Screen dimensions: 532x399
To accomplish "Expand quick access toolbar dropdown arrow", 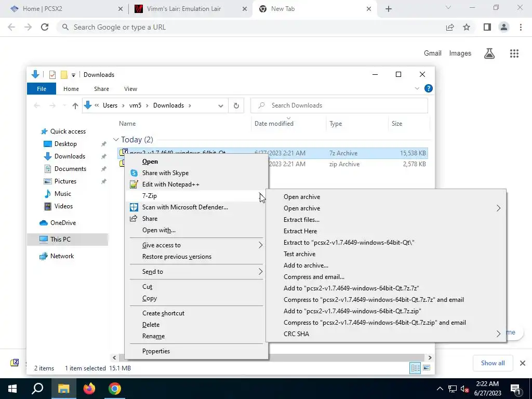I will (73, 75).
